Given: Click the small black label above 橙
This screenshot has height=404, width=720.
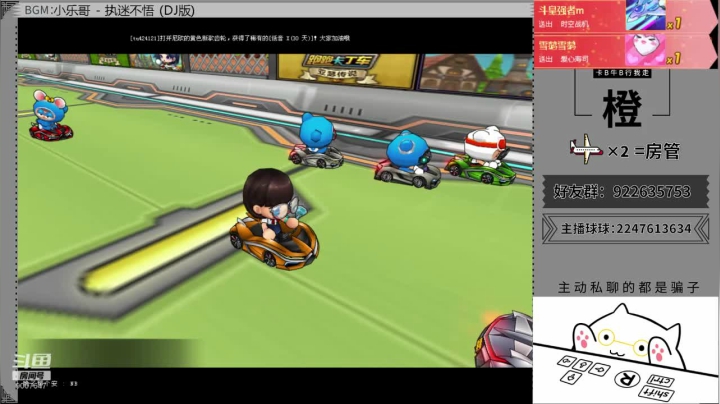Looking at the screenshot, I should (x=622, y=73).
